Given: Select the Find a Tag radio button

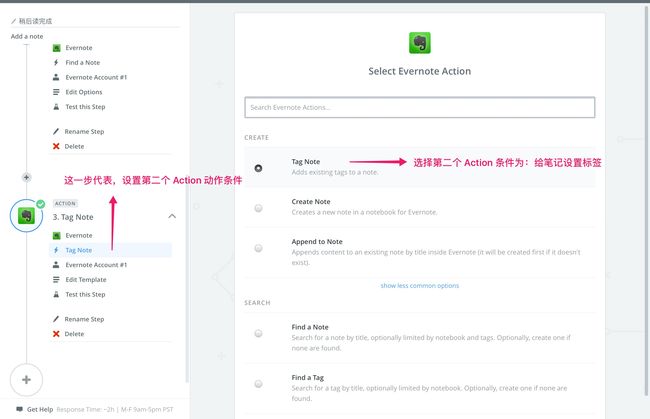Looking at the screenshot, I should (258, 384).
